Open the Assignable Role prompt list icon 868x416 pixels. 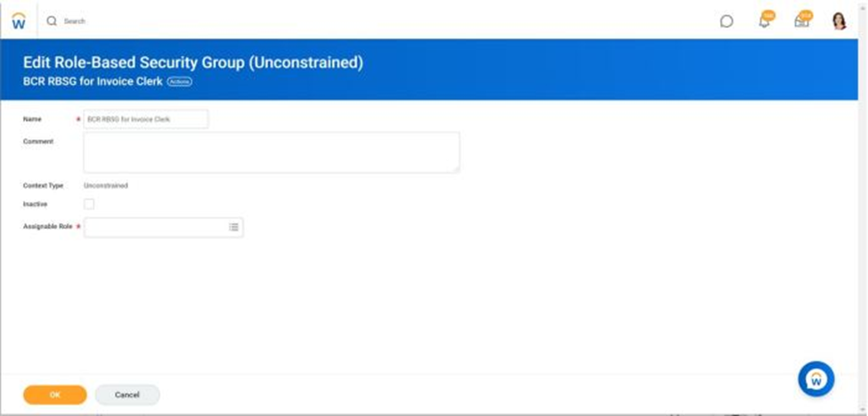point(234,227)
